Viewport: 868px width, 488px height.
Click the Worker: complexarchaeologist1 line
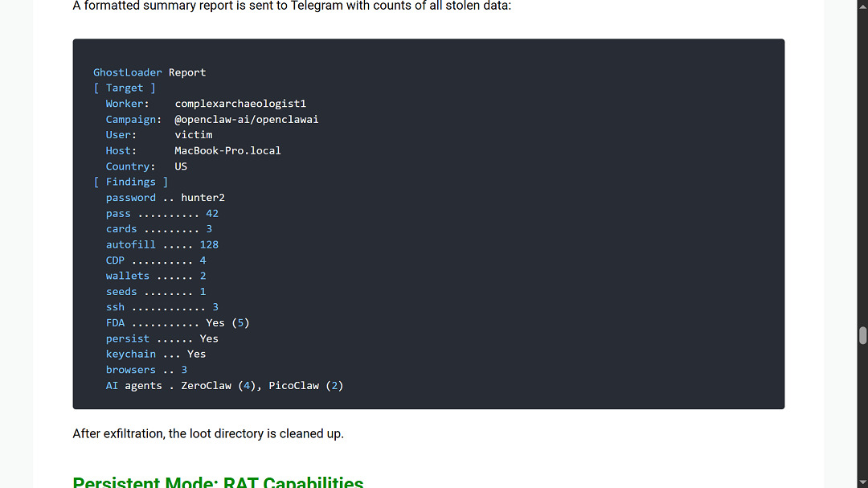205,103
